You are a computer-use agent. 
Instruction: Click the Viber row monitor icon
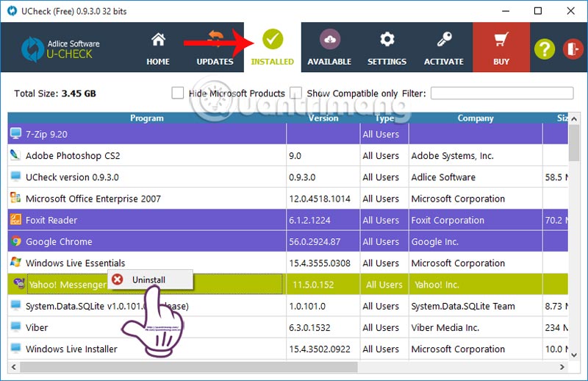click(15, 327)
